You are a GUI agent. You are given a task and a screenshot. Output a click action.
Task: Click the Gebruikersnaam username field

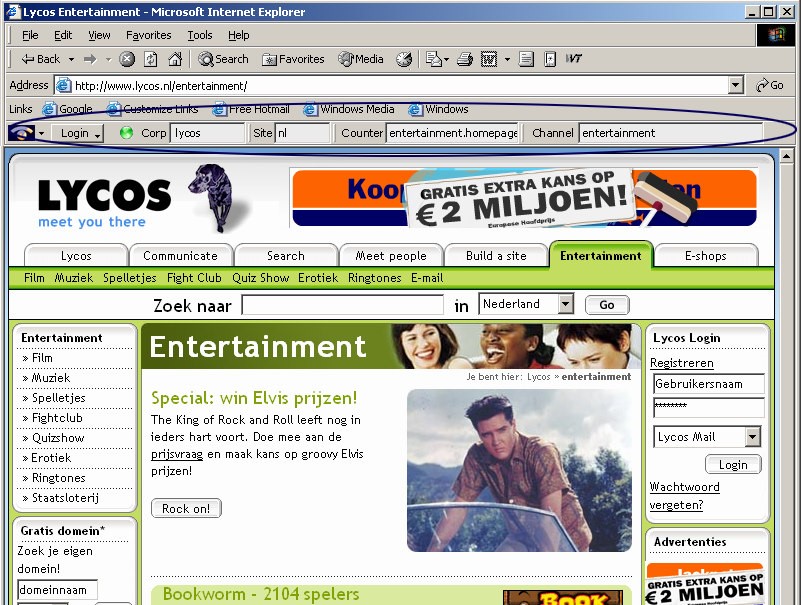709,384
